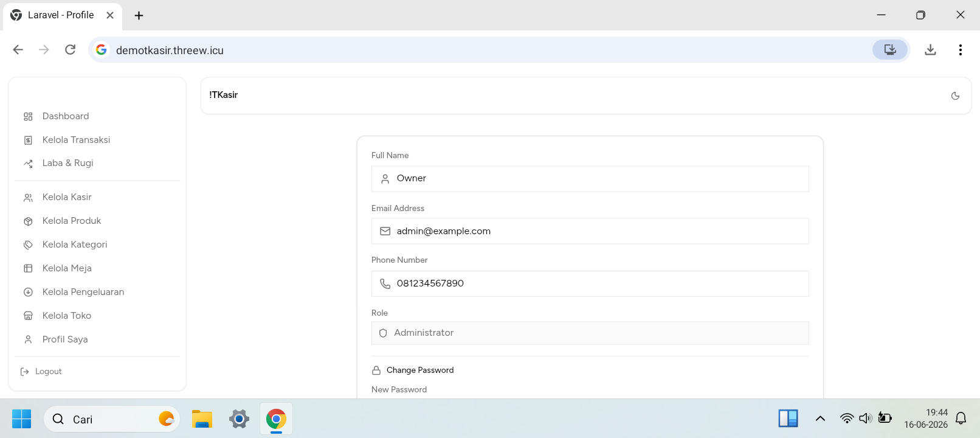Expand hidden system tray icons chevron
This screenshot has height=438, width=980.
tap(820, 419)
